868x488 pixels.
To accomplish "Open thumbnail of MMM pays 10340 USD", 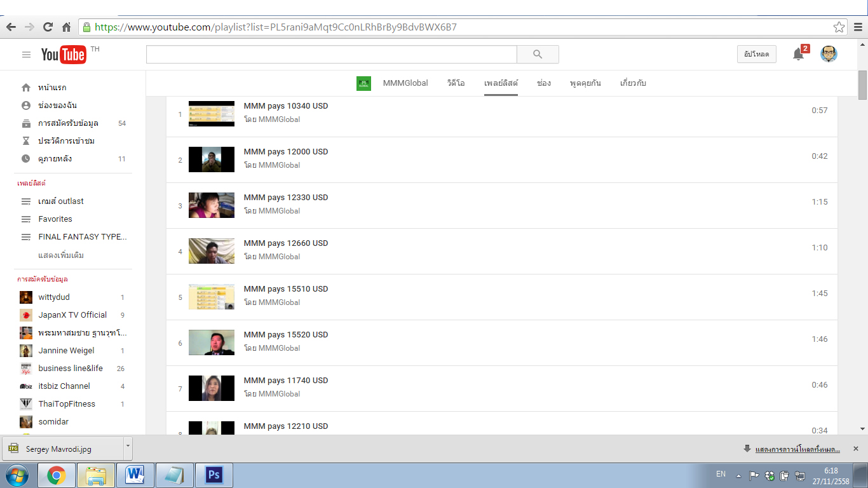I will (x=212, y=114).
